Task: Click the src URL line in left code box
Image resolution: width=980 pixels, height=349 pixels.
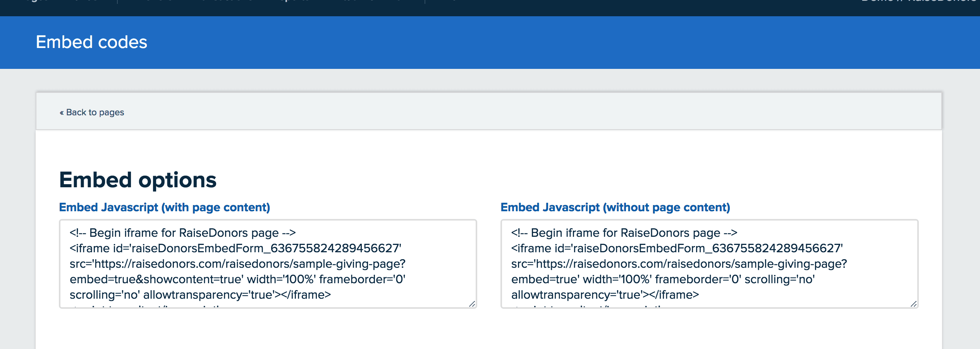Action: [x=237, y=264]
